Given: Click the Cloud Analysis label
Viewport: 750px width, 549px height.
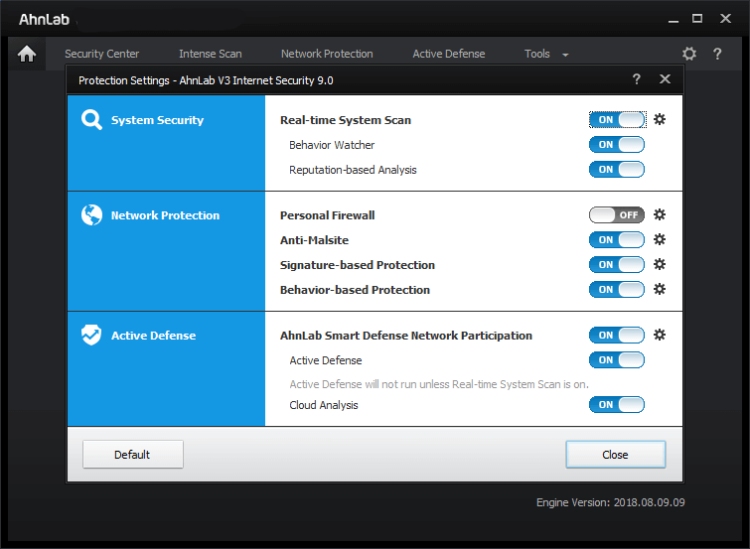Looking at the screenshot, I should point(324,405).
